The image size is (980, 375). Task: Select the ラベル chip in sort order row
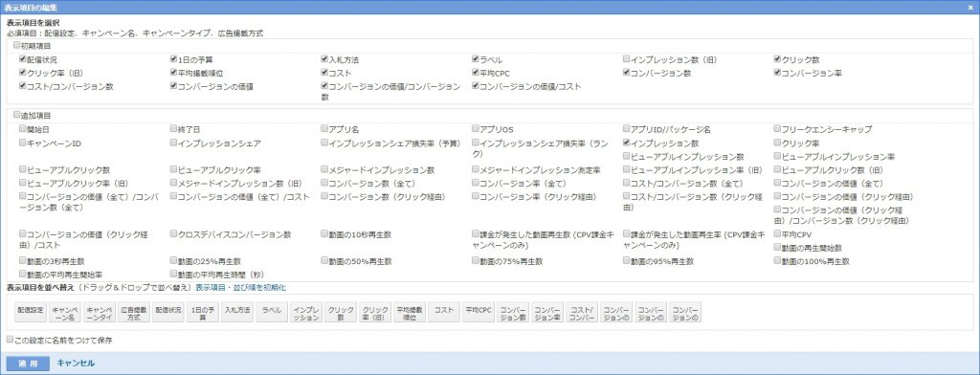click(271, 313)
